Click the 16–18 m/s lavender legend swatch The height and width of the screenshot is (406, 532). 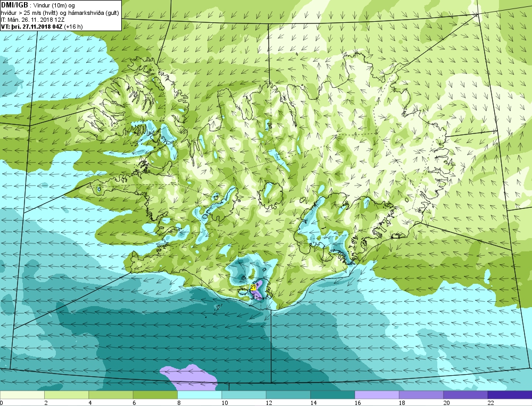377,395
